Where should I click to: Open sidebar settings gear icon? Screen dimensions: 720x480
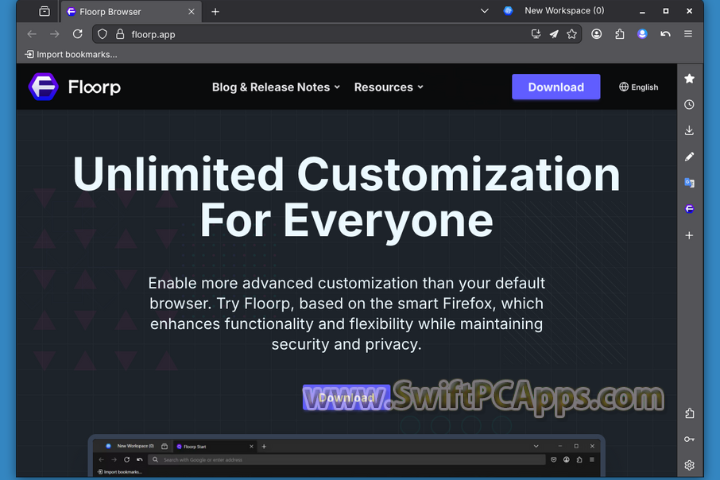click(x=689, y=465)
